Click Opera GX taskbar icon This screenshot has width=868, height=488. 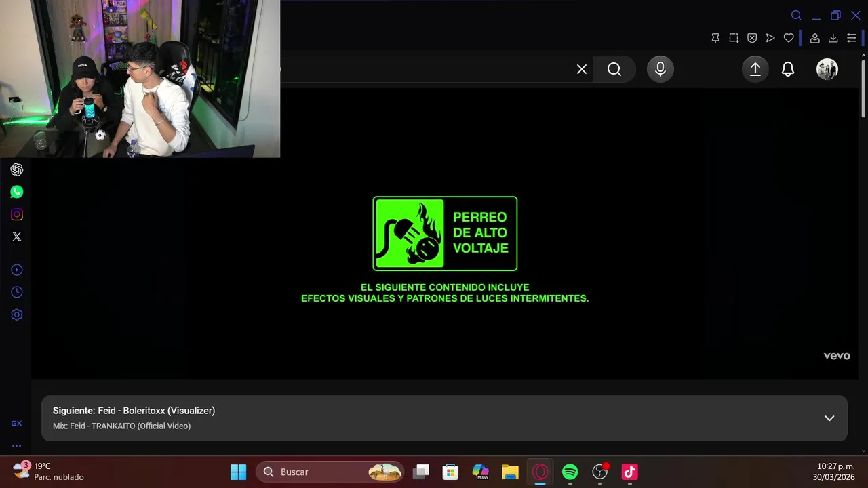tap(540, 472)
